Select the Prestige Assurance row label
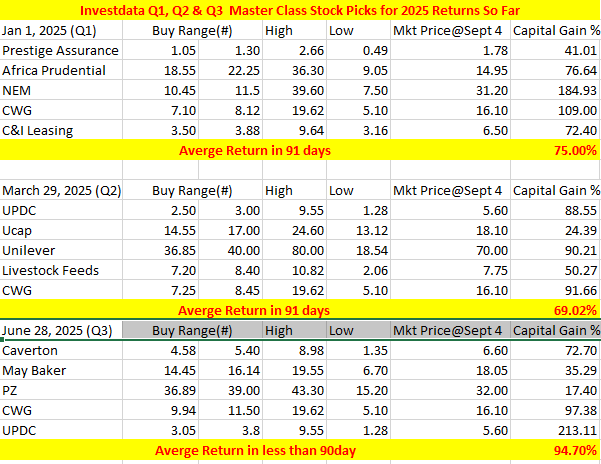Image resolution: width=601 pixels, height=464 pixels. (61, 50)
